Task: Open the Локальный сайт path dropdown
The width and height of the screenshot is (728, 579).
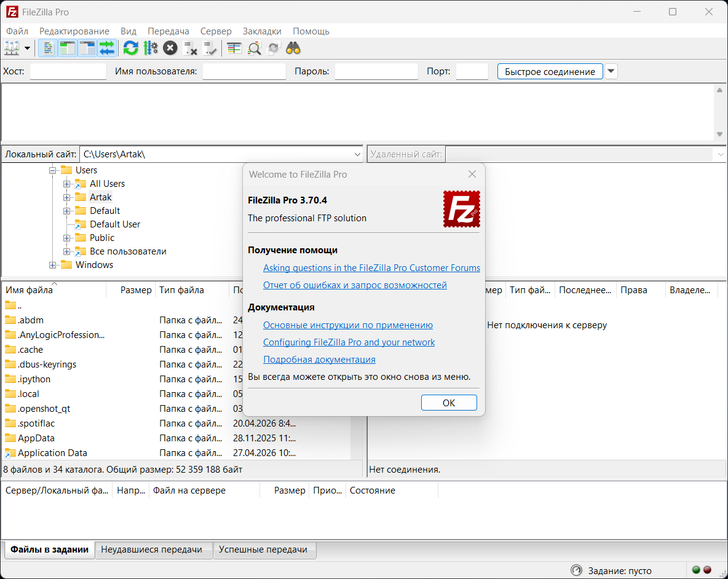Action: [357, 154]
